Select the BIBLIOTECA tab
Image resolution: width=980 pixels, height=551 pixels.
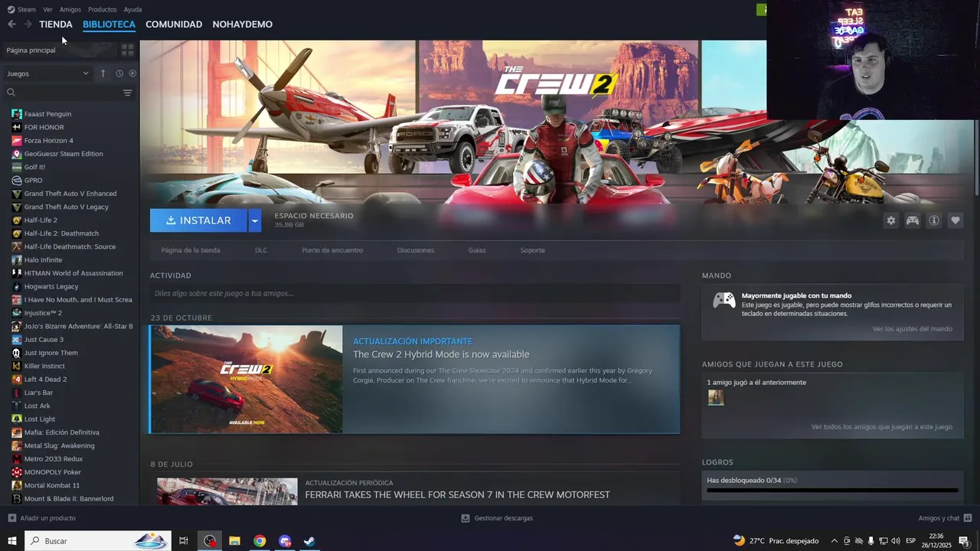(109, 24)
